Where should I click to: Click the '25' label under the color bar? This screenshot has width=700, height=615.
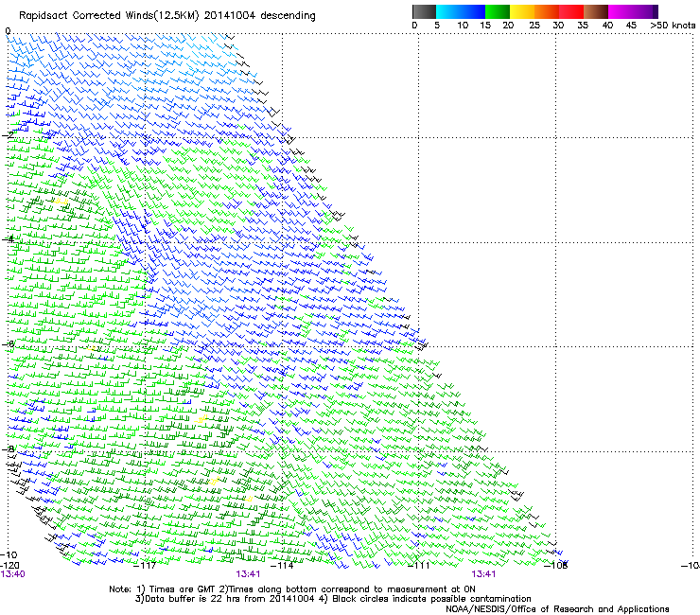534,25
